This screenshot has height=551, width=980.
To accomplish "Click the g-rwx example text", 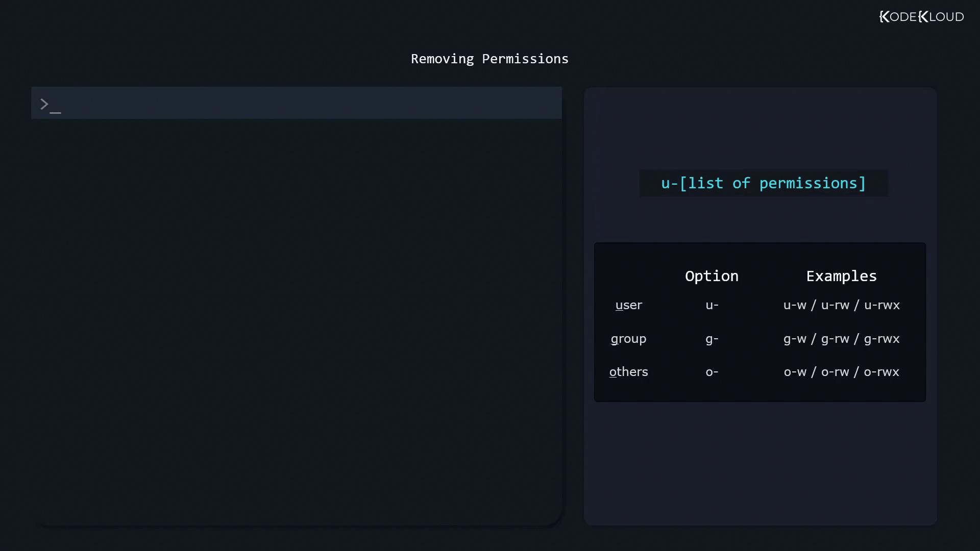I will (881, 339).
